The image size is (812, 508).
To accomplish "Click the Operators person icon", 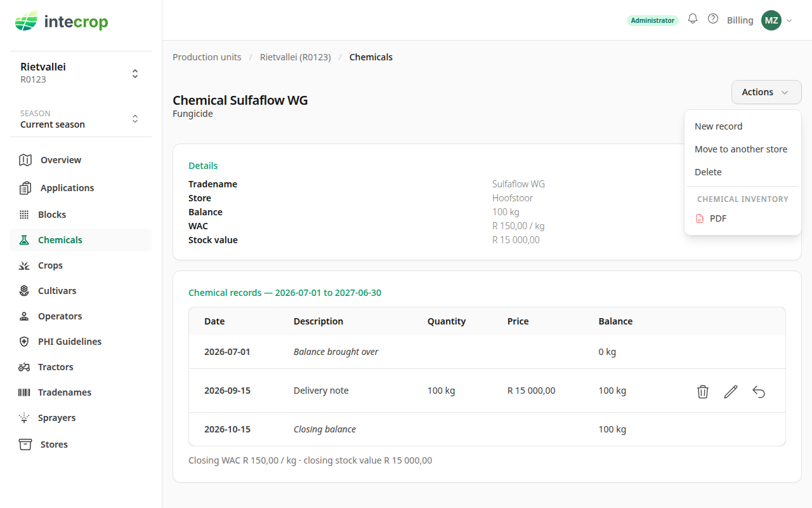I will 24,316.
